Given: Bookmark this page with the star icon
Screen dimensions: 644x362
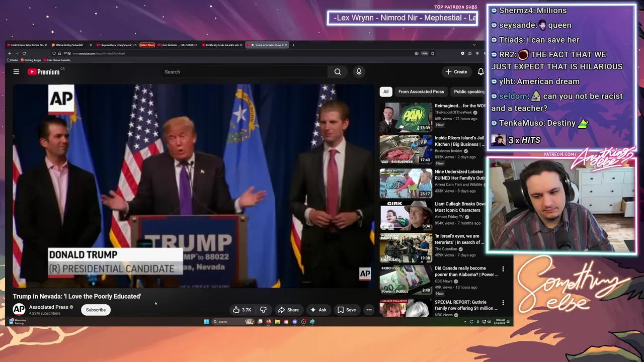Looking at the screenshot, I should coord(432,53).
